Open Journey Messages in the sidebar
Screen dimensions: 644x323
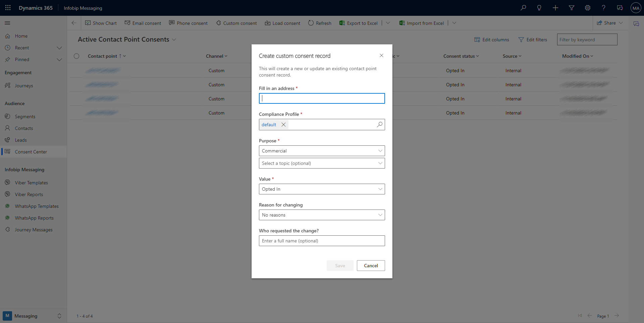click(33, 230)
